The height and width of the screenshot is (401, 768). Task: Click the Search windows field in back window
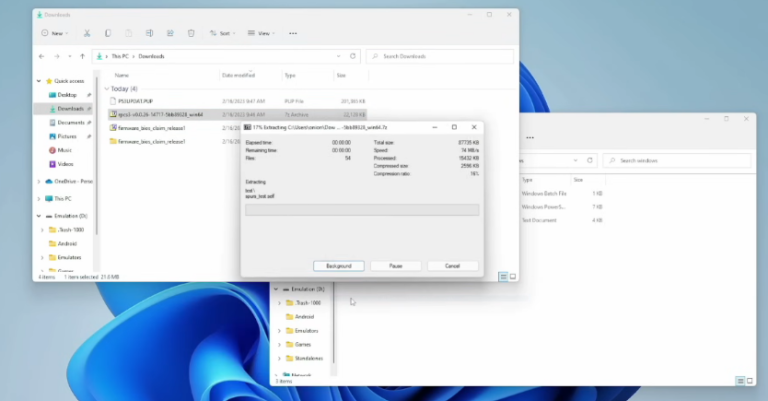pyautogui.click(x=677, y=161)
